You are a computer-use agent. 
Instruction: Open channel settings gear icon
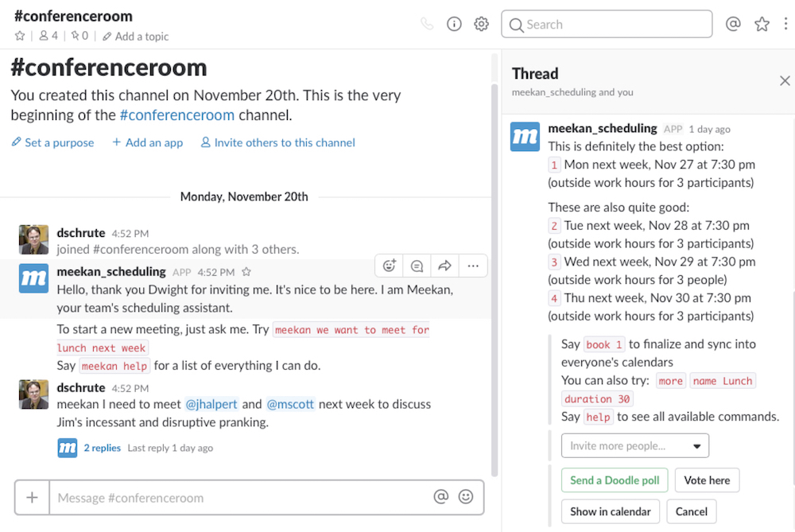point(481,24)
